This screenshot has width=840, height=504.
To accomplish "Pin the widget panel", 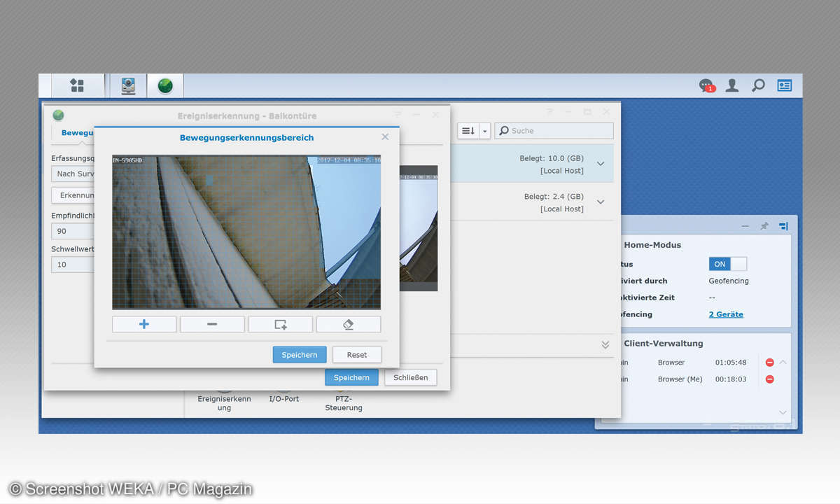I will pyautogui.click(x=764, y=226).
